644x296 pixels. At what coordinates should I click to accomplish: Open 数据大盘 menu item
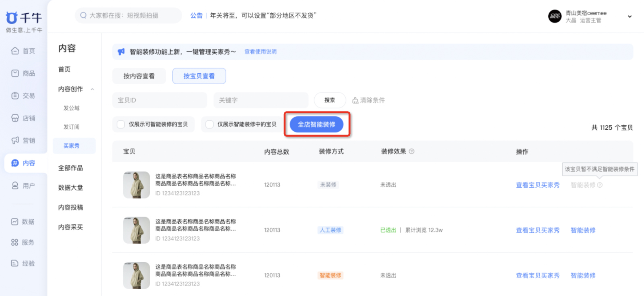pos(70,188)
